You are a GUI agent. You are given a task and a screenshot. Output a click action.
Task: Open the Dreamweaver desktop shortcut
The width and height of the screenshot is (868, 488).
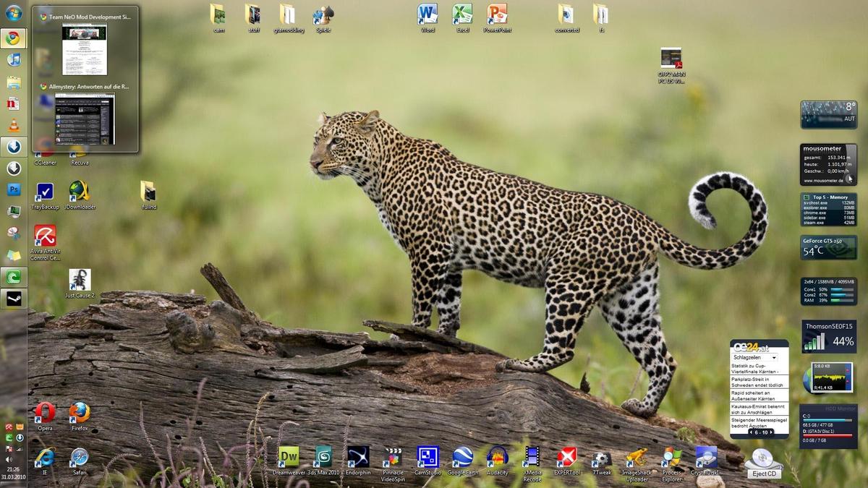coord(289,457)
